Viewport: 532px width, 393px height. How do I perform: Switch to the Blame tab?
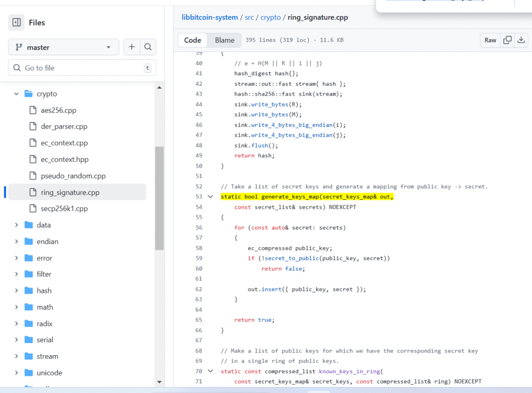224,39
